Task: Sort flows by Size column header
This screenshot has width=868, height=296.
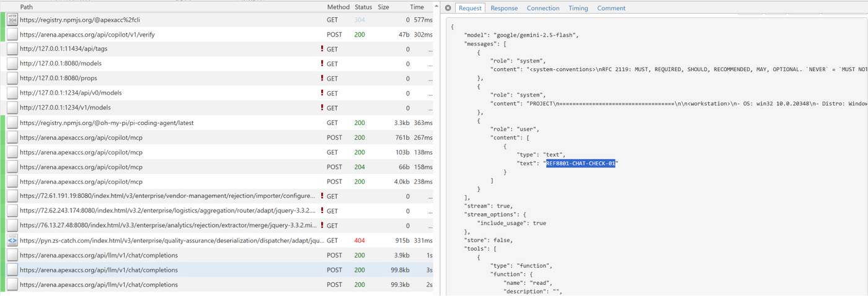Action: click(384, 7)
